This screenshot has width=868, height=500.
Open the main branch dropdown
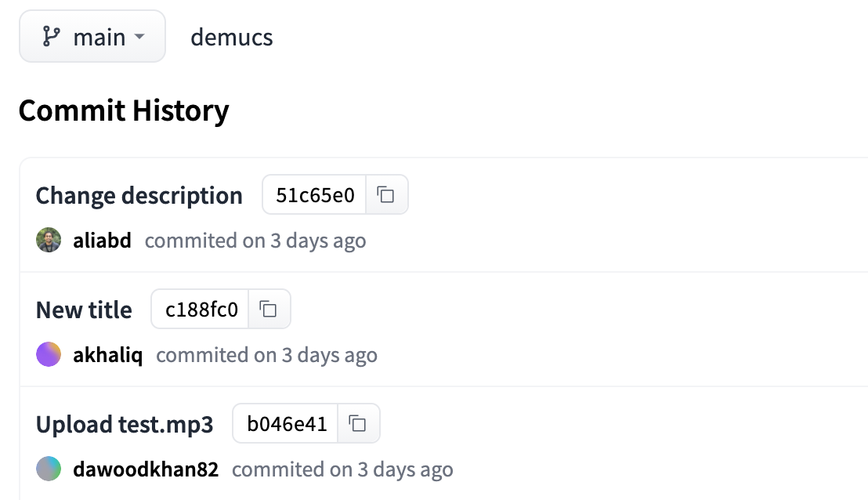coord(92,37)
